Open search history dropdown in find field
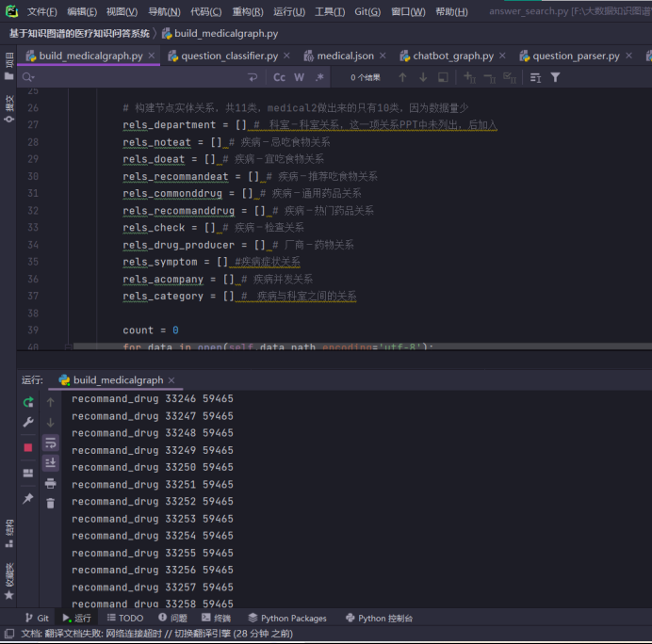 click(x=28, y=77)
